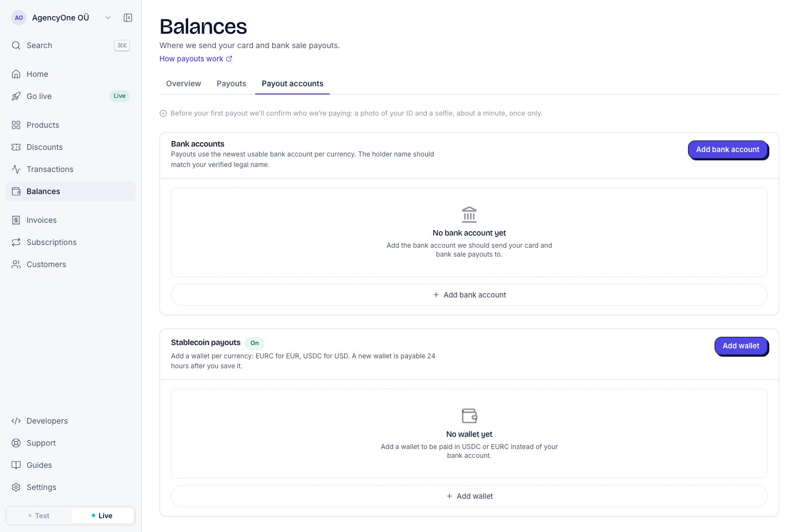Viewport: 797px width, 532px height.
Task: Open the Payouts tab
Action: pyautogui.click(x=231, y=84)
